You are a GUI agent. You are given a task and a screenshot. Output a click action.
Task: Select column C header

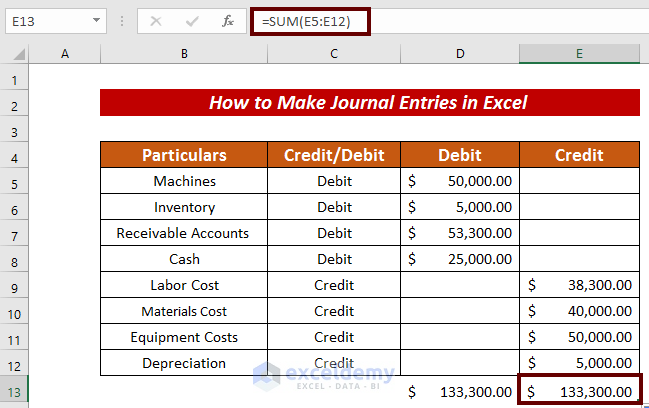[x=334, y=54]
